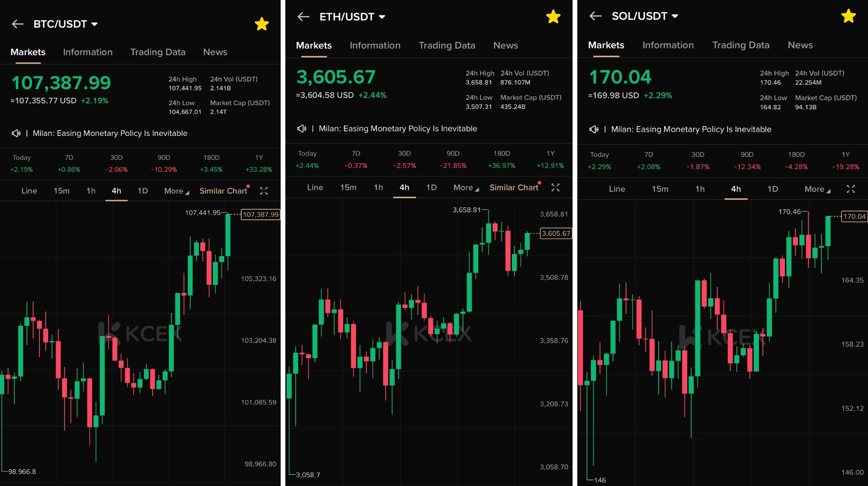Viewport: 868px width, 486px height.
Task: Open the More timeframes menu on ETH chart
Action: pyautogui.click(x=465, y=188)
